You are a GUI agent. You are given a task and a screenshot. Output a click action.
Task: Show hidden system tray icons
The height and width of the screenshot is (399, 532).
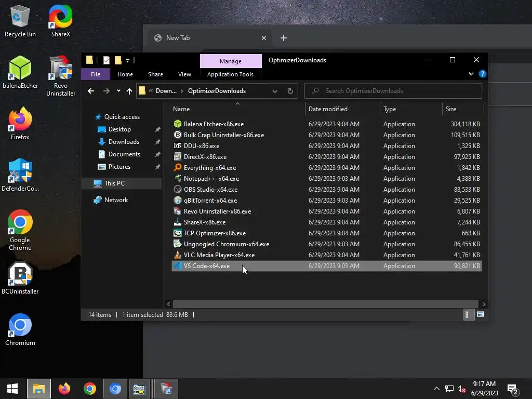point(436,389)
